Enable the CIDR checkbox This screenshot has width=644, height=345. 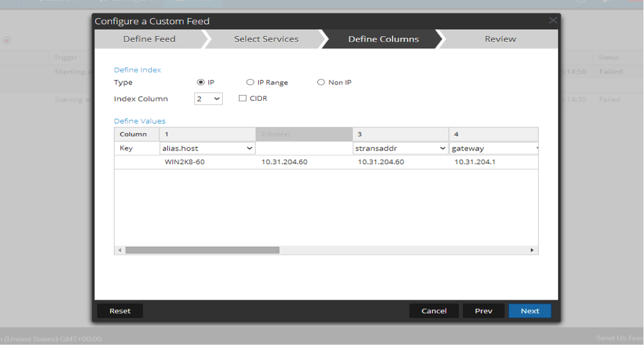[243, 98]
